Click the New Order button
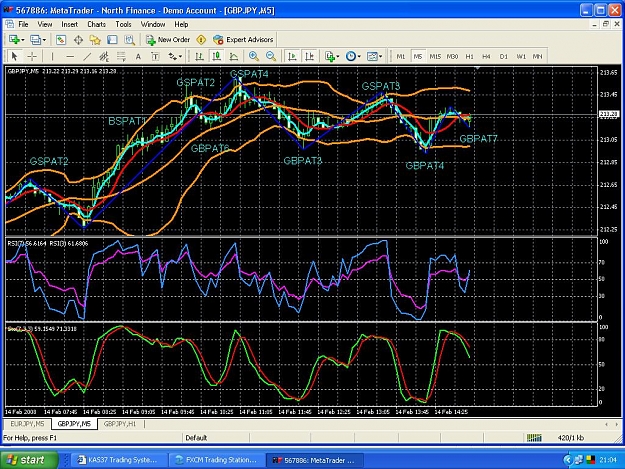The width and height of the screenshot is (625, 469). [x=168, y=39]
